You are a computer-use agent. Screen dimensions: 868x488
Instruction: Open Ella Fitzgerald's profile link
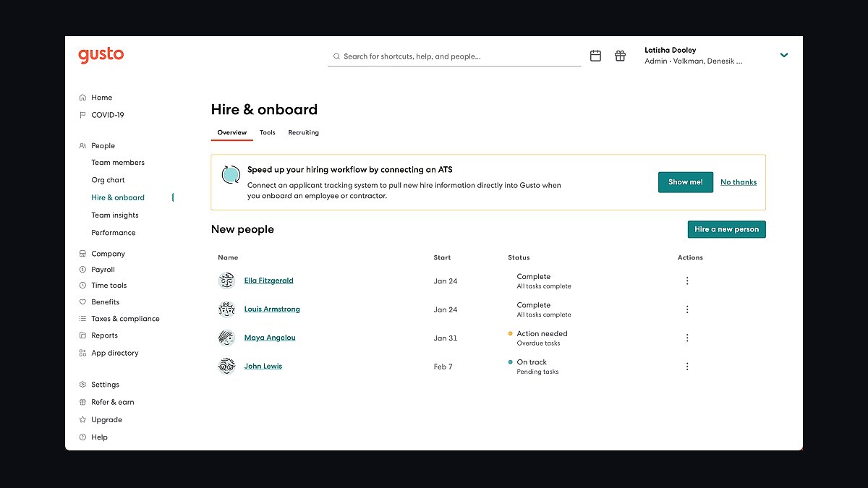coord(269,281)
